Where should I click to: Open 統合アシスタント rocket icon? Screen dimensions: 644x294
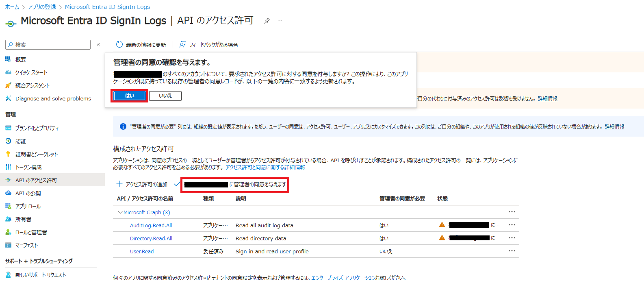pos(8,85)
